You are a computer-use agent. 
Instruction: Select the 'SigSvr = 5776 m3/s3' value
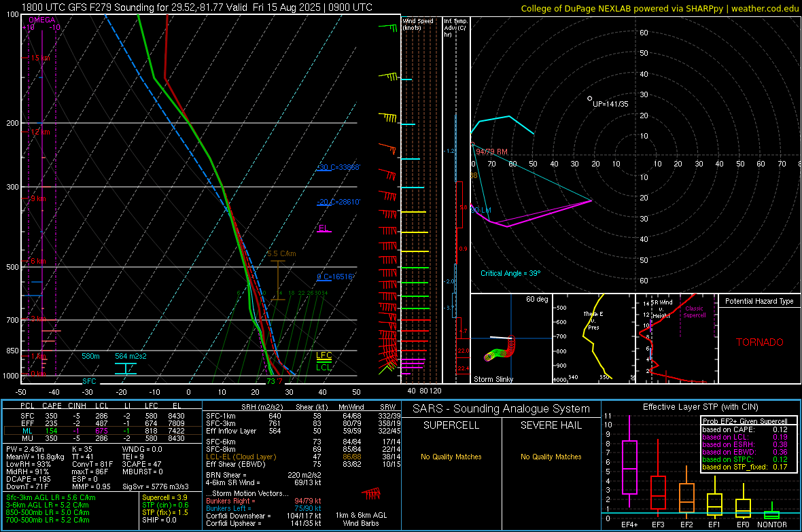(156, 487)
